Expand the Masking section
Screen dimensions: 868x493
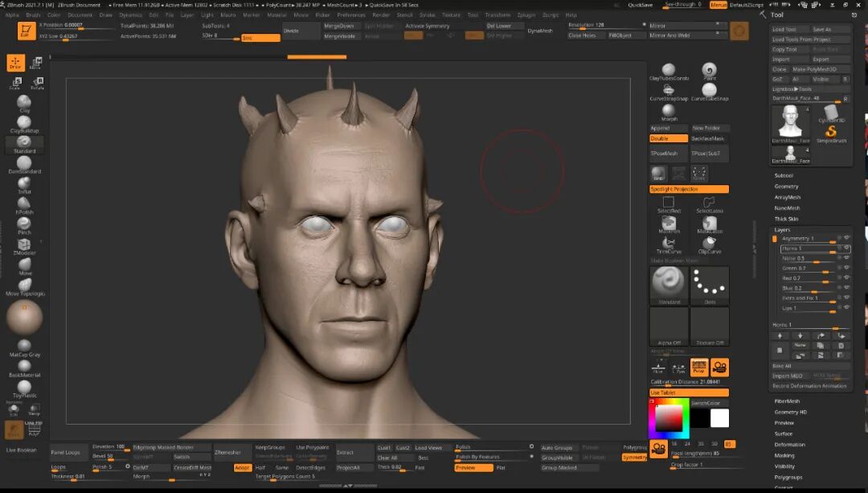(784, 455)
